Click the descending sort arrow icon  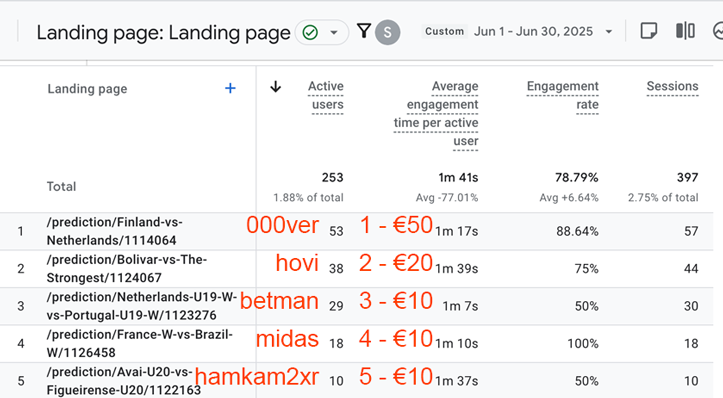[275, 87]
